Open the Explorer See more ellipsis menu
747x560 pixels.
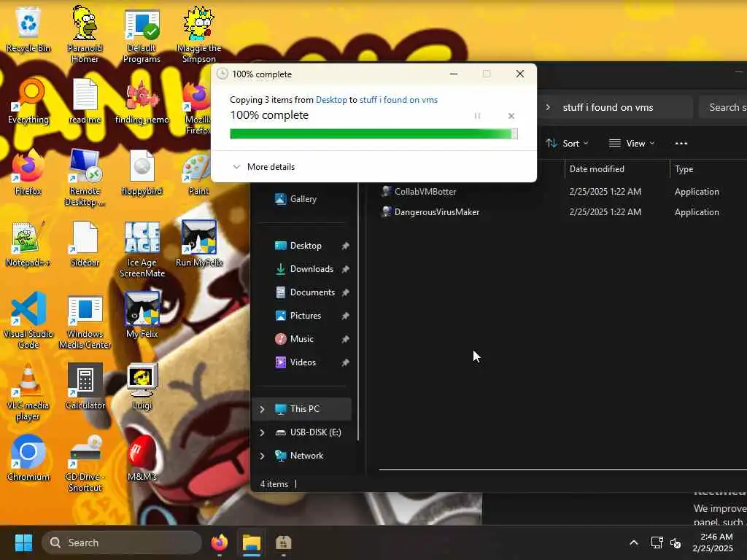[681, 144]
